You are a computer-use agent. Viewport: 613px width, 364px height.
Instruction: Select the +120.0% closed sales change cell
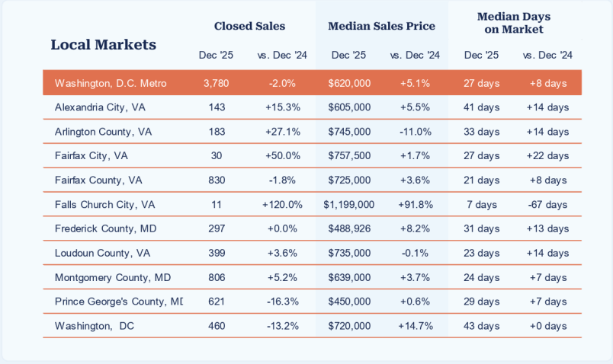tap(282, 205)
